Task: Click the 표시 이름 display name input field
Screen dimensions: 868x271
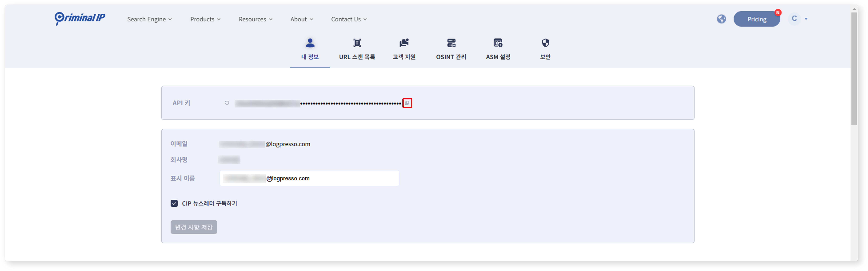Action: 311,178
